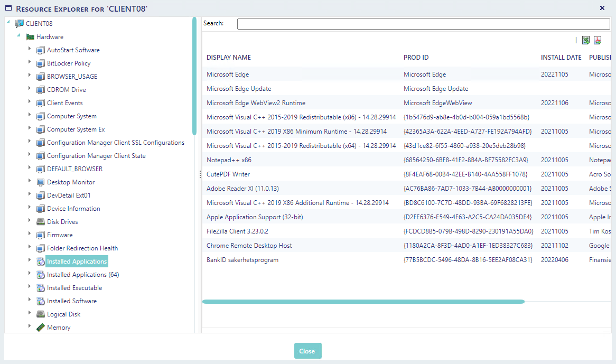Sort by the DISPLAY NAME column header
This screenshot has width=616, height=364.
click(229, 58)
